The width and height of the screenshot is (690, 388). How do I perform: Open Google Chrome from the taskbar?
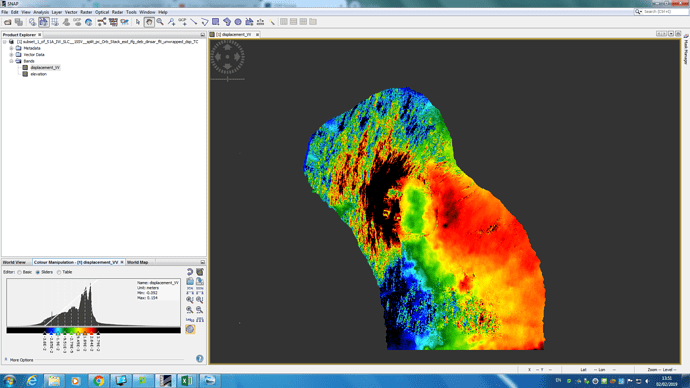point(99,381)
